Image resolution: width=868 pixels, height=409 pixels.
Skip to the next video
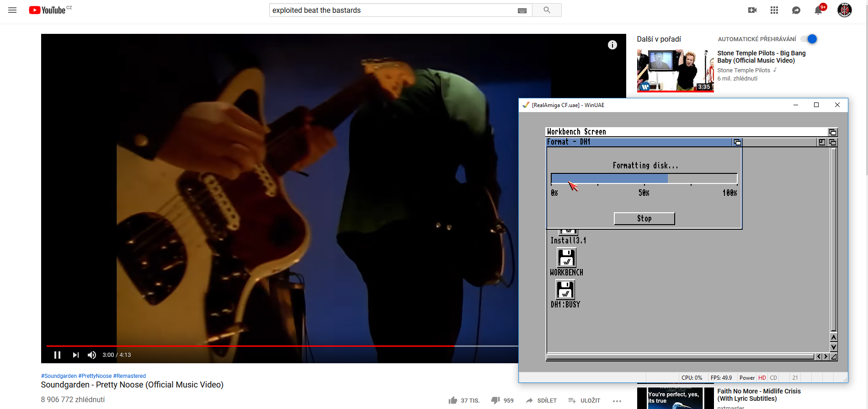point(75,355)
